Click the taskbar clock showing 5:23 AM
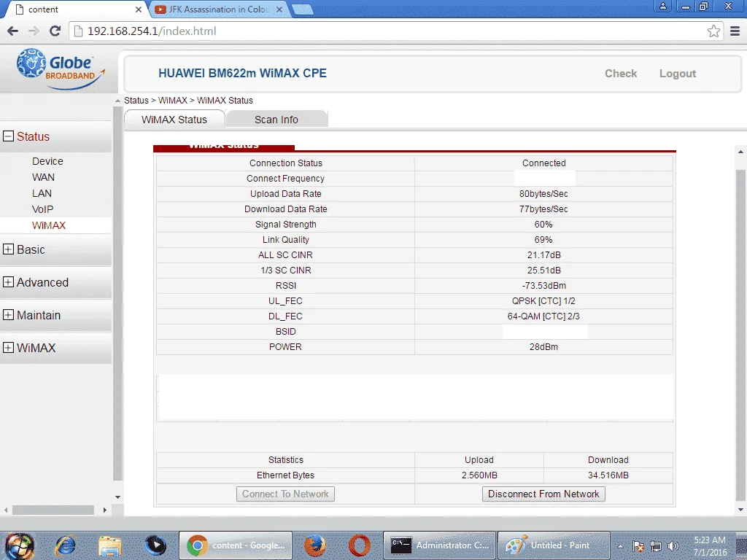 (x=710, y=545)
